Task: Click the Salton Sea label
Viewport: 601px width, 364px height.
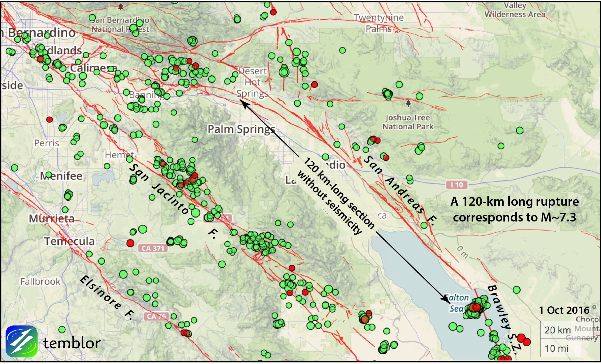Action: tap(457, 303)
